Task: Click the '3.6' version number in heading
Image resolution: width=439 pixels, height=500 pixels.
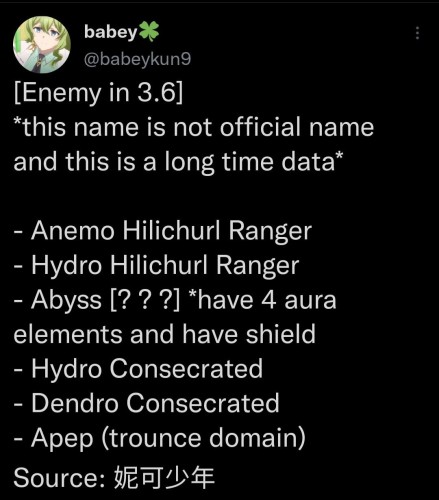Action: 157,93
